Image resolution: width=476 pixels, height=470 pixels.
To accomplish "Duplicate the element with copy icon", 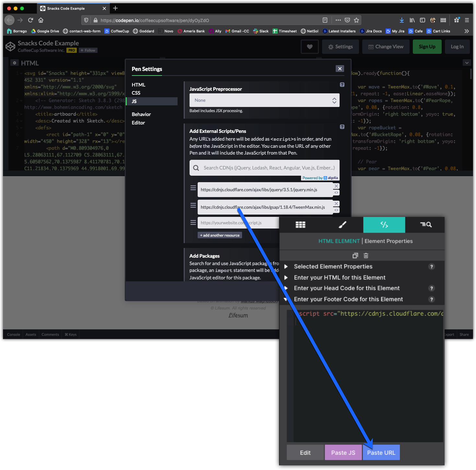I will (x=355, y=256).
